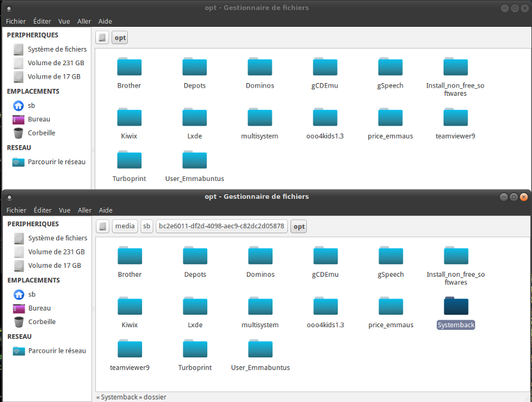Click root drive path button in lower window
This screenshot has width=532, height=402.
(x=103, y=226)
